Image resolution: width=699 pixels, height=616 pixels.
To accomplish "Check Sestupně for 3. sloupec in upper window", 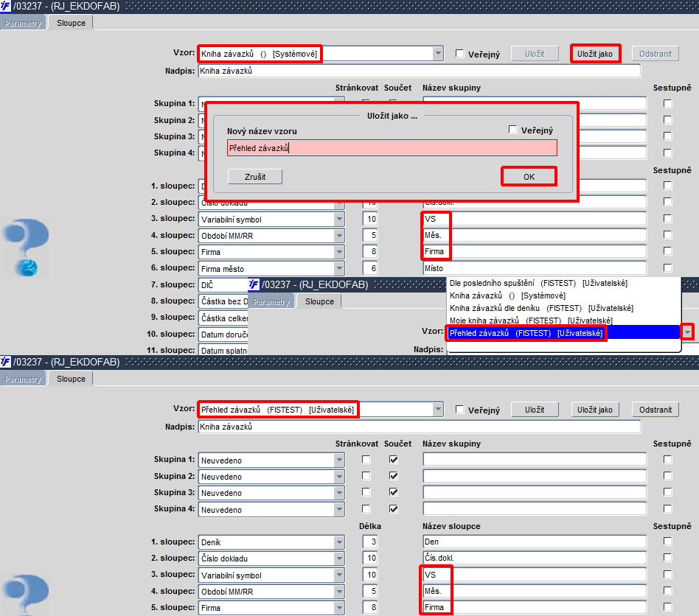I will click(x=667, y=218).
